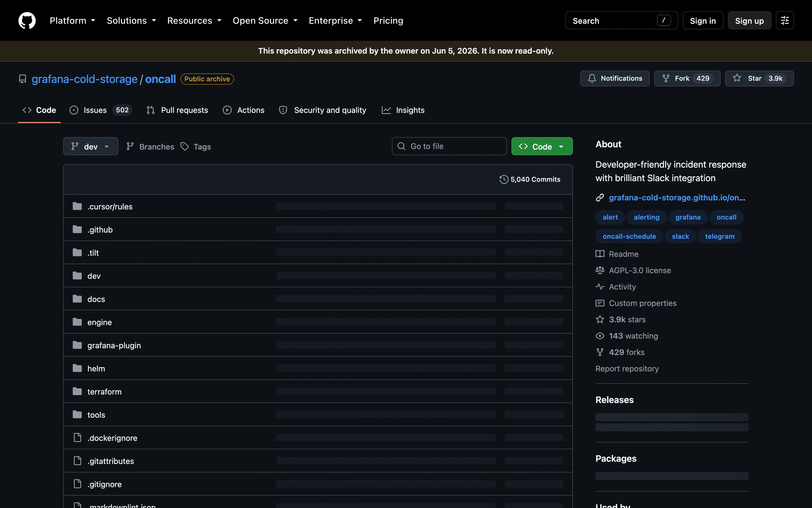Click the Branches icon
This screenshot has height=508, width=812.
(x=130, y=146)
